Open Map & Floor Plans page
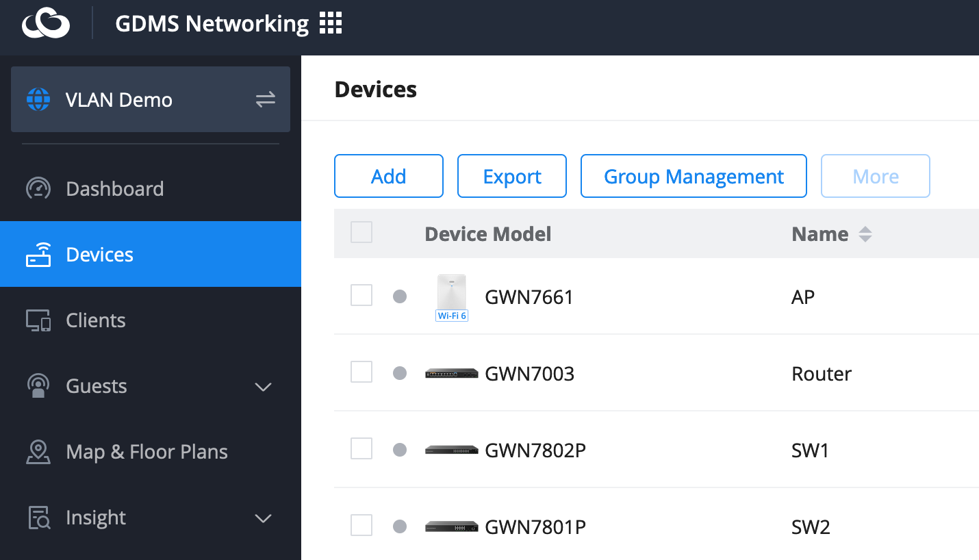979x560 pixels. pos(151,451)
